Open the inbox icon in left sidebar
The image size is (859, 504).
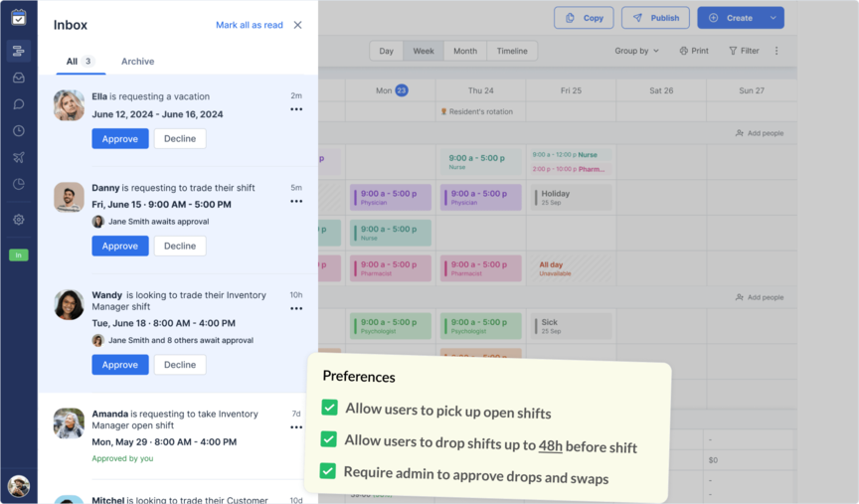click(x=18, y=78)
